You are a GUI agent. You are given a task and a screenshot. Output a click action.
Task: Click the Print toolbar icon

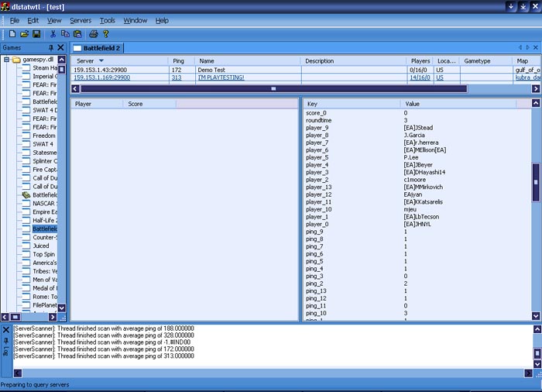coord(94,34)
